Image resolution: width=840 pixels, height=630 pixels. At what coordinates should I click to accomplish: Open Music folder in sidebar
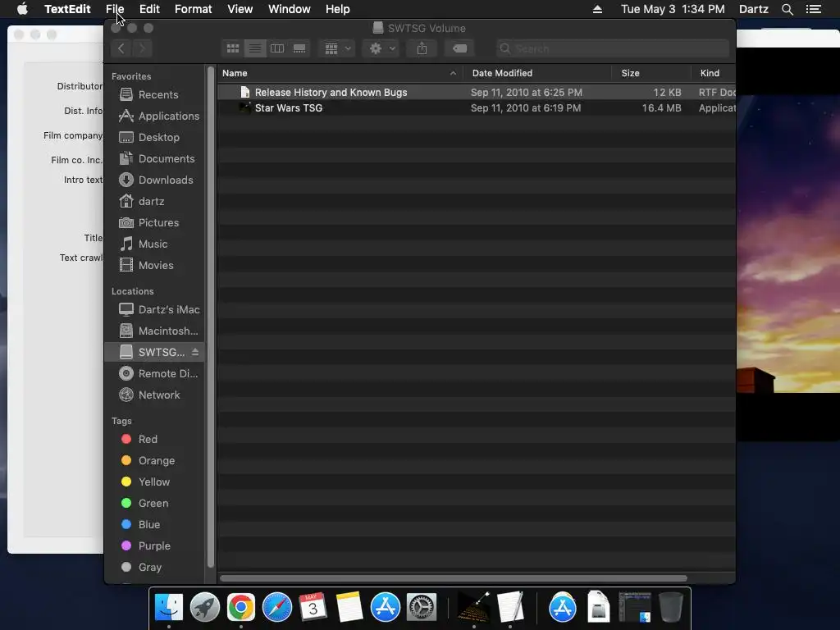(x=154, y=244)
